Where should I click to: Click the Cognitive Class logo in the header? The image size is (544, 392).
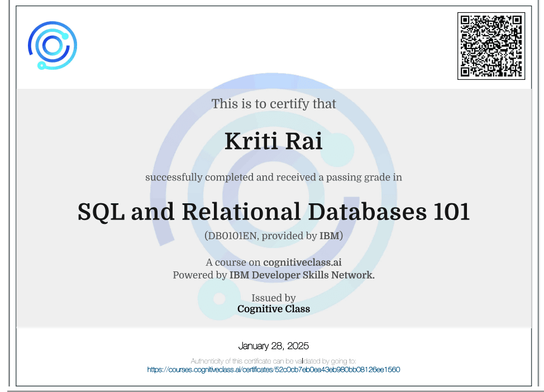pyautogui.click(x=53, y=46)
